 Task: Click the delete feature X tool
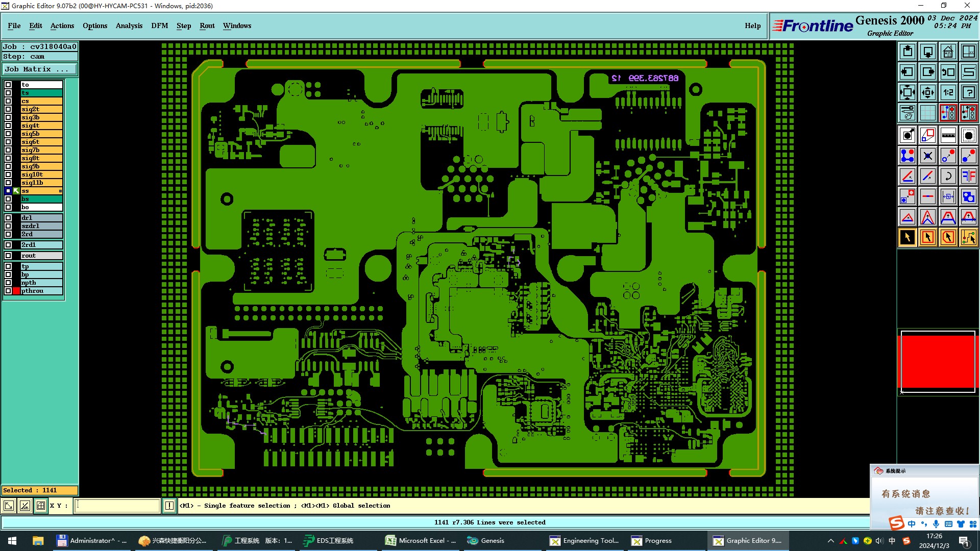click(927, 156)
